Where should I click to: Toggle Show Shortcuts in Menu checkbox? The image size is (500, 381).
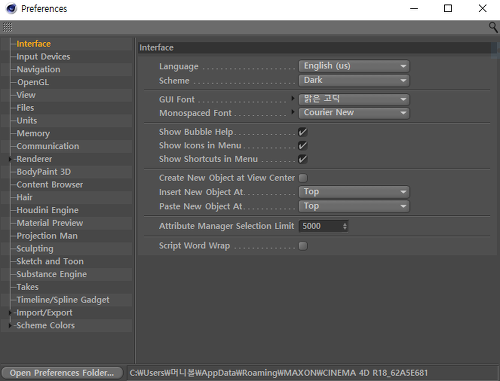[303, 159]
